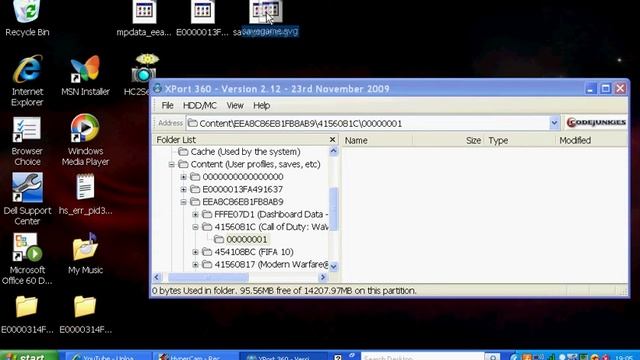Expand the E0000013FA491637 folder node
Image resolution: width=640 pixels, height=360 pixels.
pos(183,189)
